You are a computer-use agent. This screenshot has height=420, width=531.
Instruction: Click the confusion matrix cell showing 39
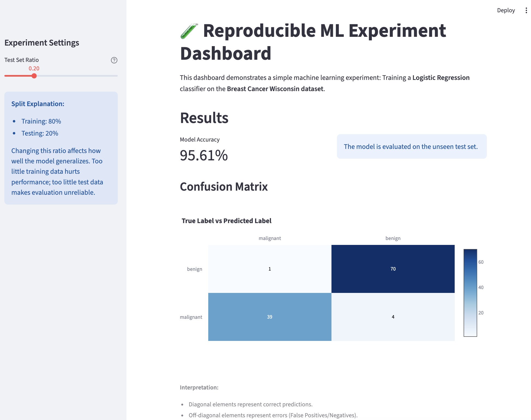[x=270, y=317]
